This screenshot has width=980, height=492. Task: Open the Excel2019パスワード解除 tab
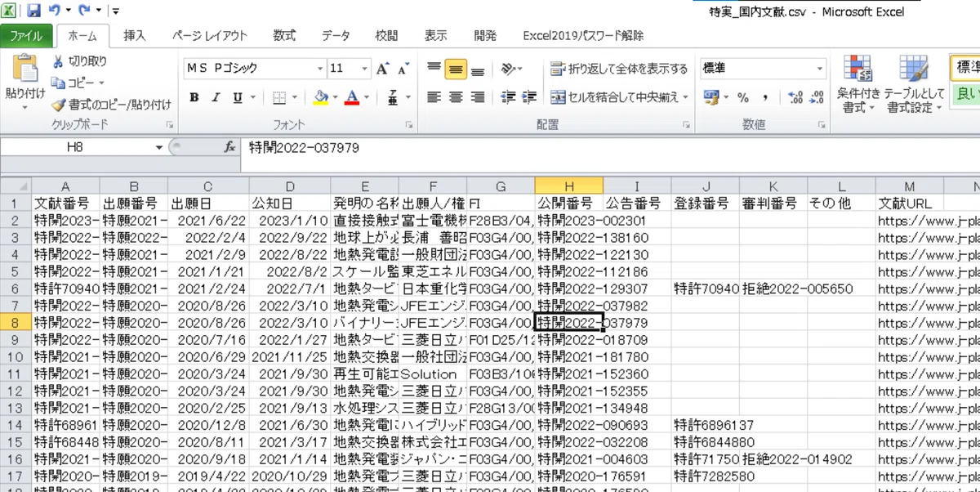coord(583,36)
